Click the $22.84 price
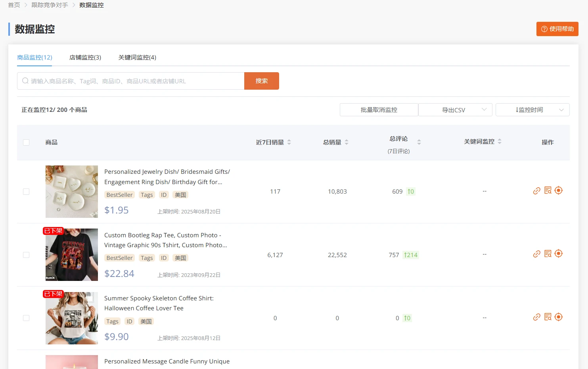The image size is (588, 369). tap(119, 274)
